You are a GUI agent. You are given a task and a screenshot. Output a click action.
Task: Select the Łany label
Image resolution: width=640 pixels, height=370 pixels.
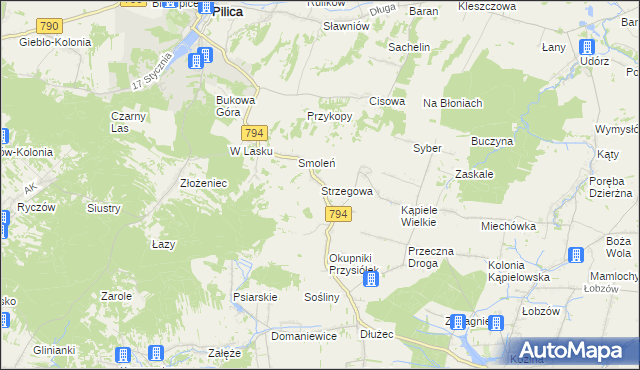click(x=553, y=47)
